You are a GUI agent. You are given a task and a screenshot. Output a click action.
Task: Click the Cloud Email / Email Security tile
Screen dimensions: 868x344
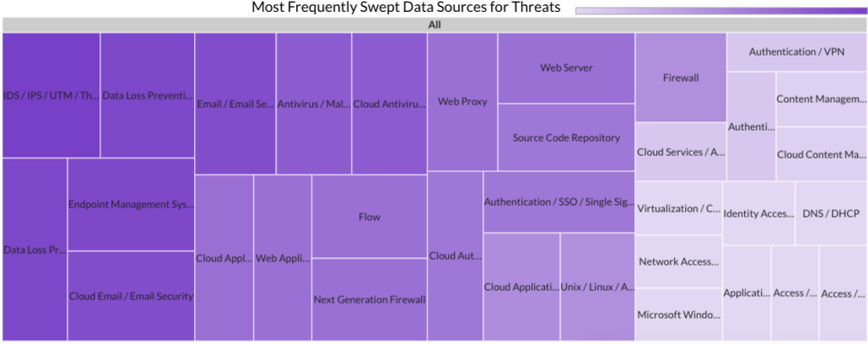132,297
